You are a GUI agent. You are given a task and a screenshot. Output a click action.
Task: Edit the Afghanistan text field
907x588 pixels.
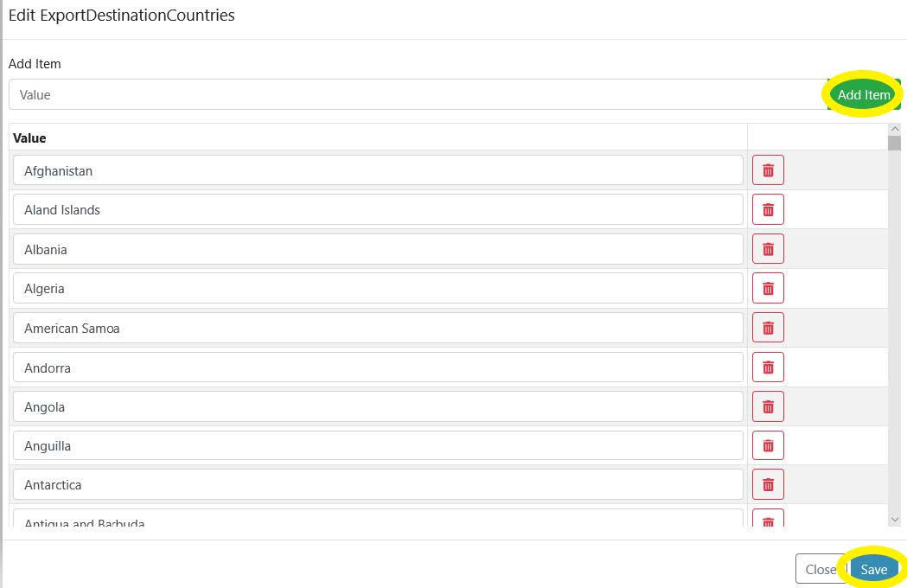(378, 170)
